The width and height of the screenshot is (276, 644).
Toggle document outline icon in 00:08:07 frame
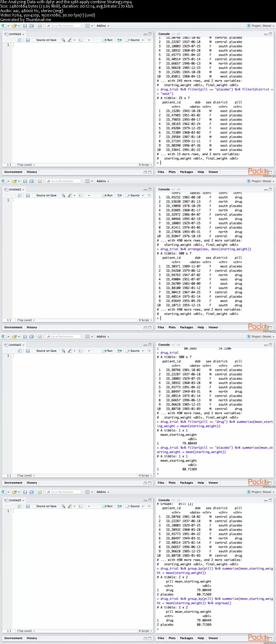point(149,351)
